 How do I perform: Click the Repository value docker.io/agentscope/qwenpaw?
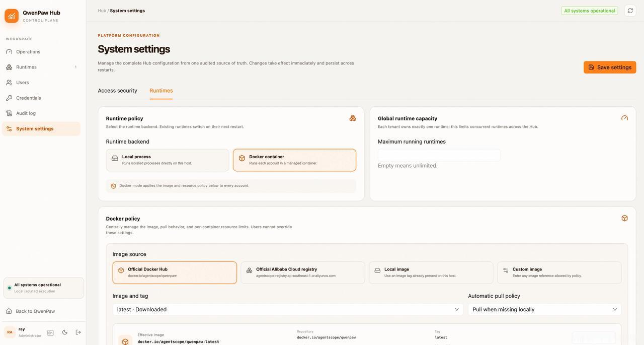point(326,337)
